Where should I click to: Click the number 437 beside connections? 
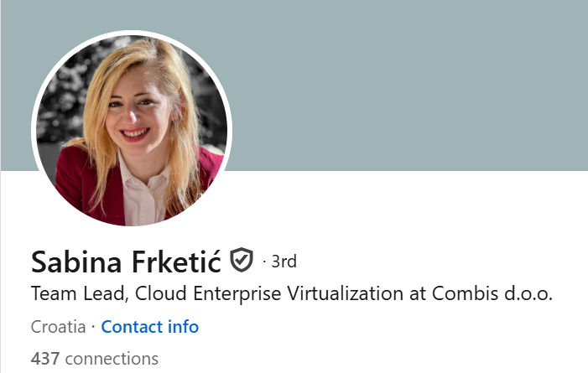[45, 359]
